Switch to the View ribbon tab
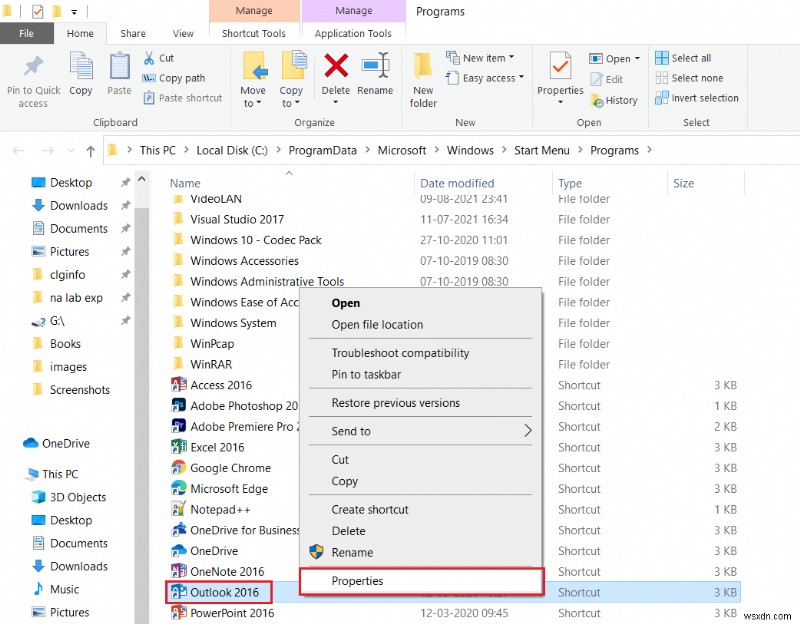The width and height of the screenshot is (800, 624). tap(183, 32)
